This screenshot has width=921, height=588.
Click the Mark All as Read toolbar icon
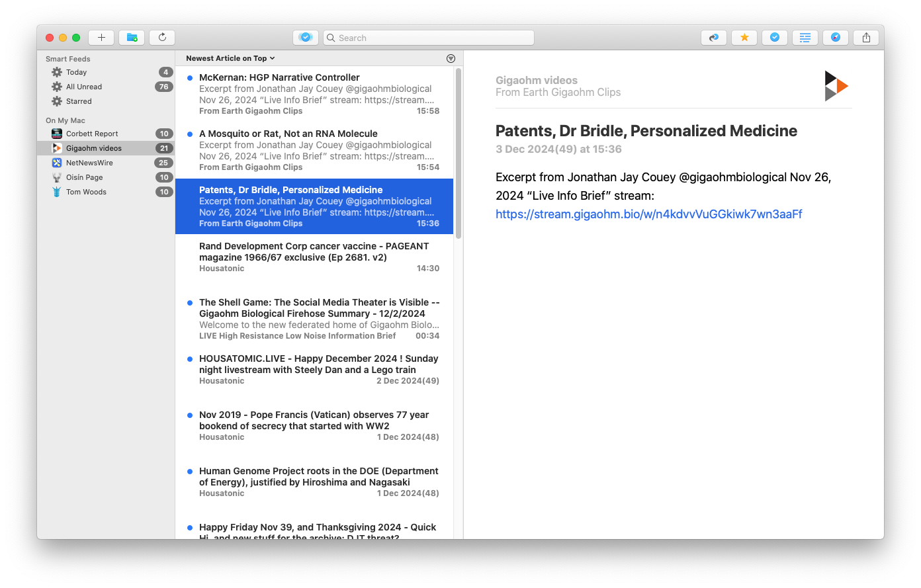pyautogui.click(x=306, y=38)
